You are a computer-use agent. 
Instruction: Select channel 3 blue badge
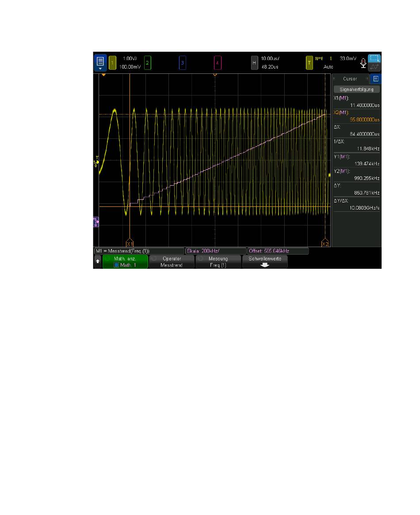click(183, 63)
